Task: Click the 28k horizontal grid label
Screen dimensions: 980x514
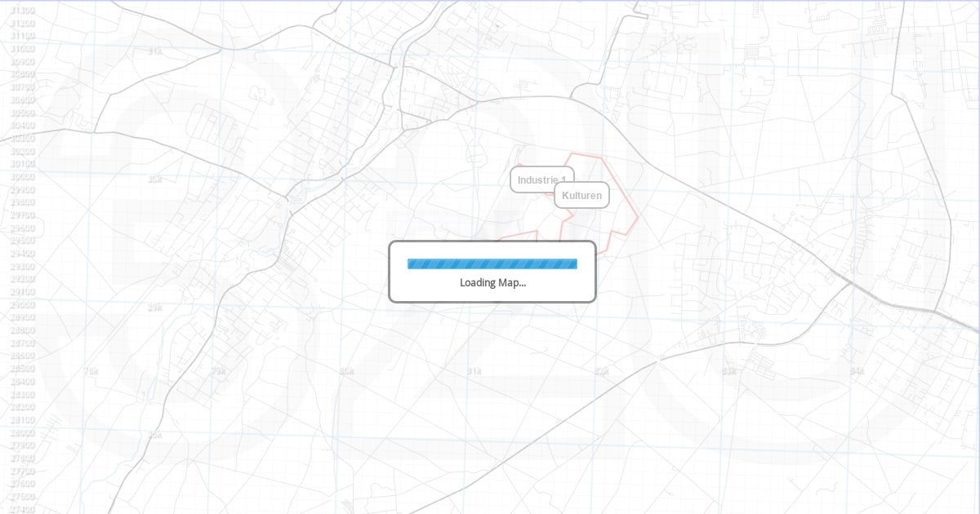Action: tap(154, 434)
